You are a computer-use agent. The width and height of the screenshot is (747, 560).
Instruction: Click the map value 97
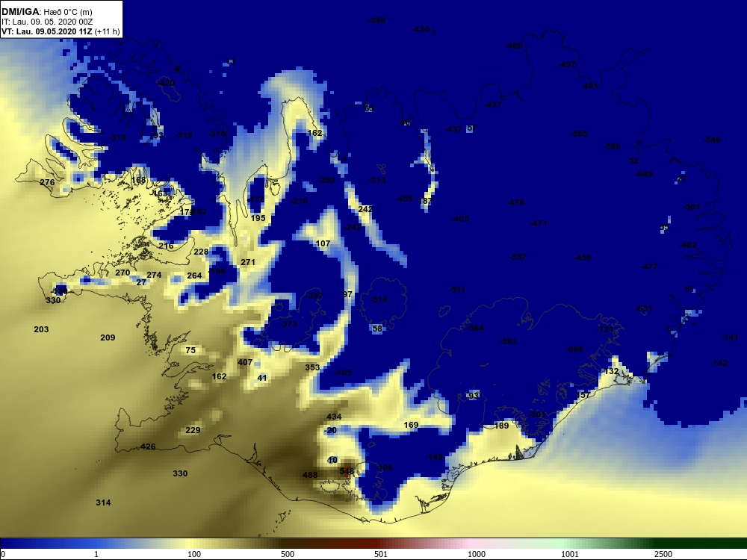point(348,294)
